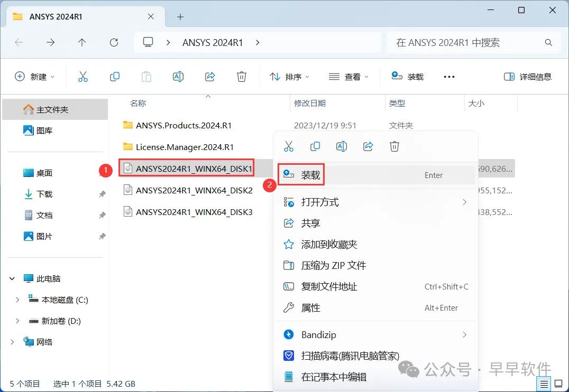Select 图库 in the sidebar
This screenshot has width=569, height=392.
(x=55, y=130)
